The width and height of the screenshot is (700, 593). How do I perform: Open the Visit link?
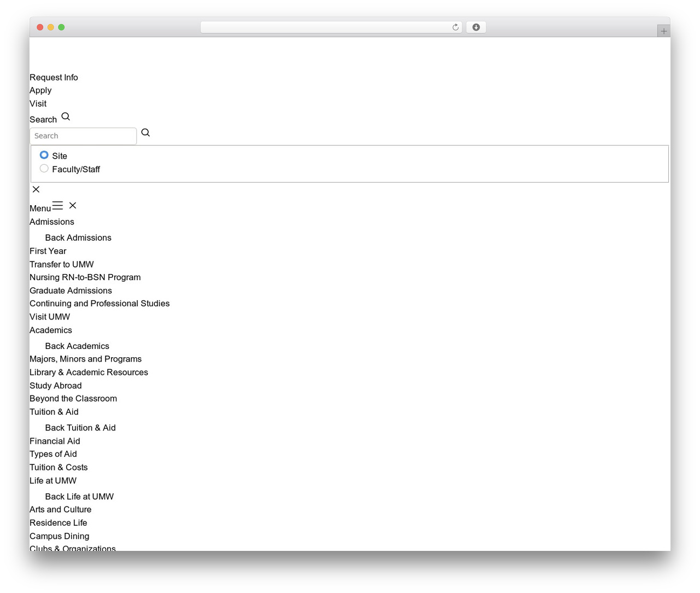tap(38, 103)
